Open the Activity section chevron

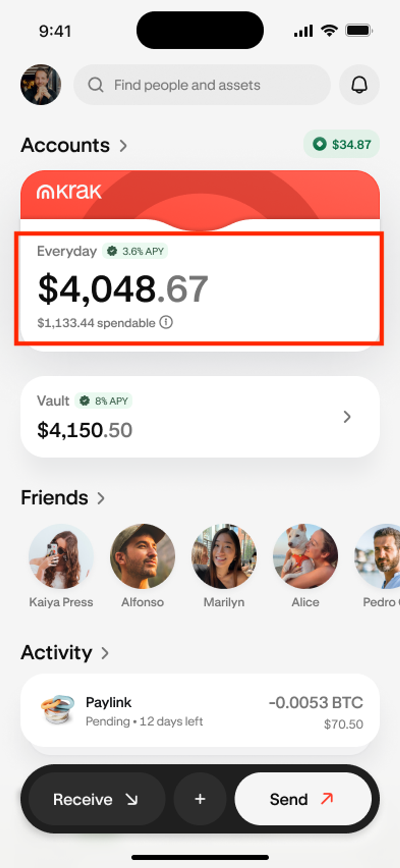105,653
